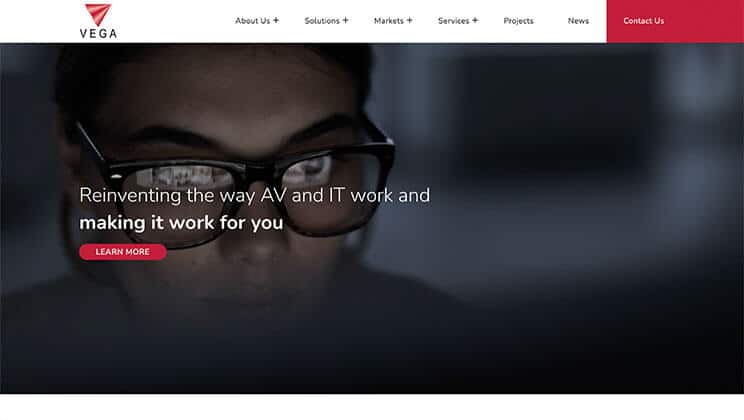This screenshot has width=744, height=420.
Task: Click the VEGA wordmark text
Action: point(98,34)
